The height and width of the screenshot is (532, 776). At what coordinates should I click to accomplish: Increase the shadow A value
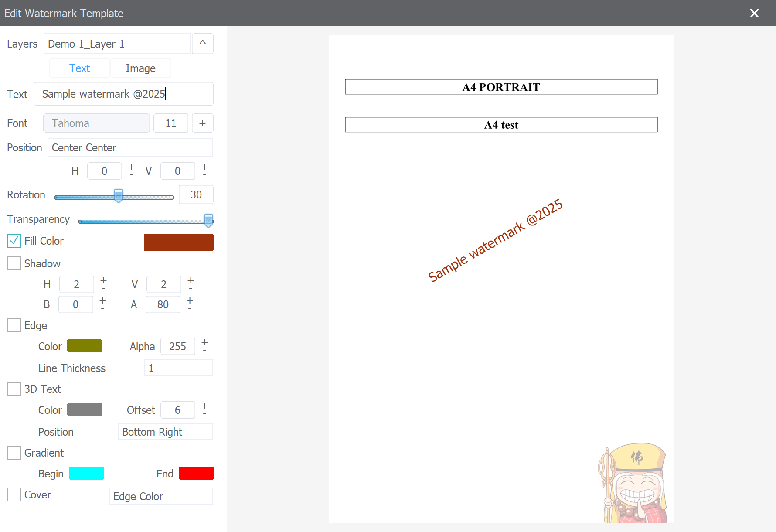tap(190, 300)
